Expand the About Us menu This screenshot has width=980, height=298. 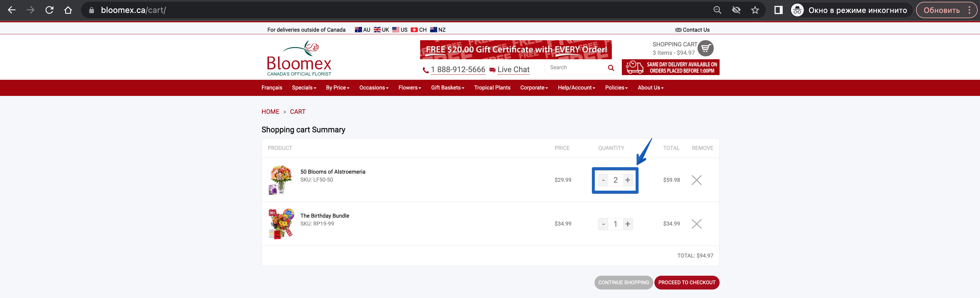pyautogui.click(x=651, y=88)
